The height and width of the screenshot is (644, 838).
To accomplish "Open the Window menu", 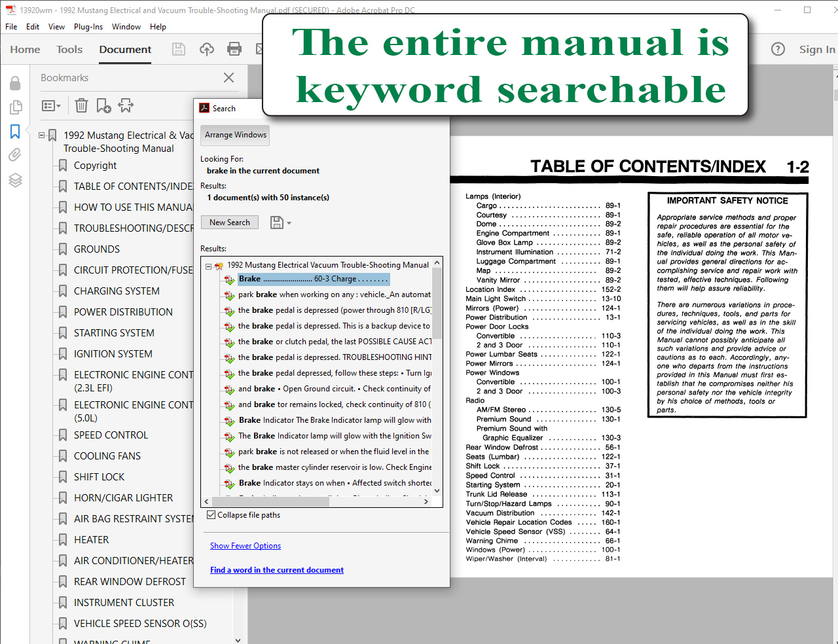I will [126, 27].
